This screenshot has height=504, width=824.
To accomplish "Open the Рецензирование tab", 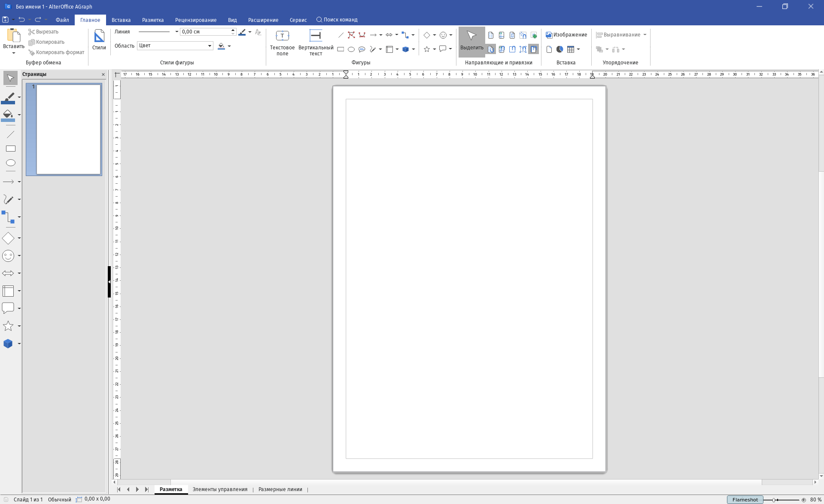I will [196, 20].
